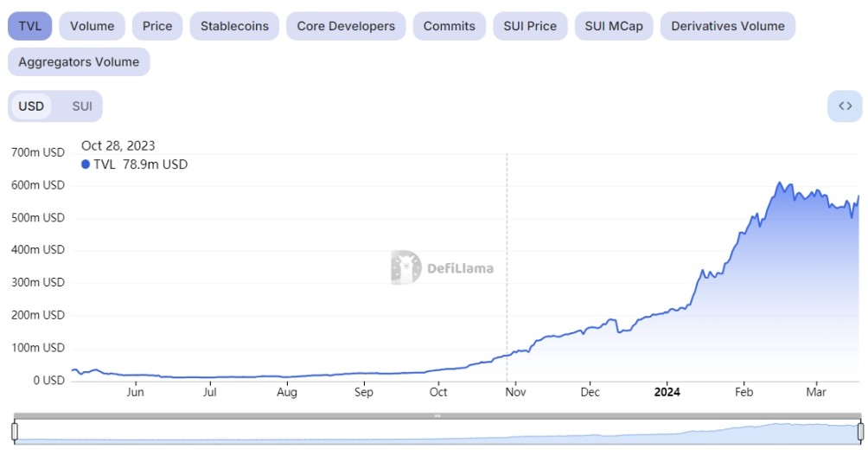868x456 pixels.
Task: Enable Derivatives Volume metric
Action: pyautogui.click(x=728, y=26)
